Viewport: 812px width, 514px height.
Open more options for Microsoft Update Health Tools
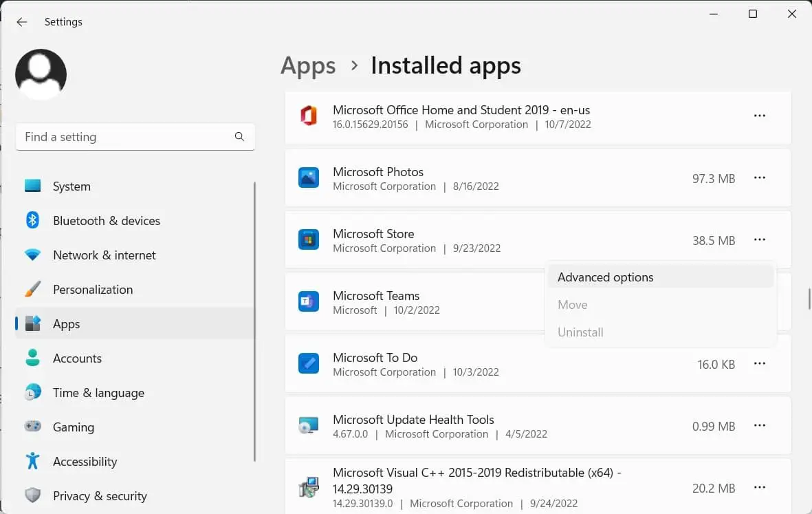click(x=759, y=426)
